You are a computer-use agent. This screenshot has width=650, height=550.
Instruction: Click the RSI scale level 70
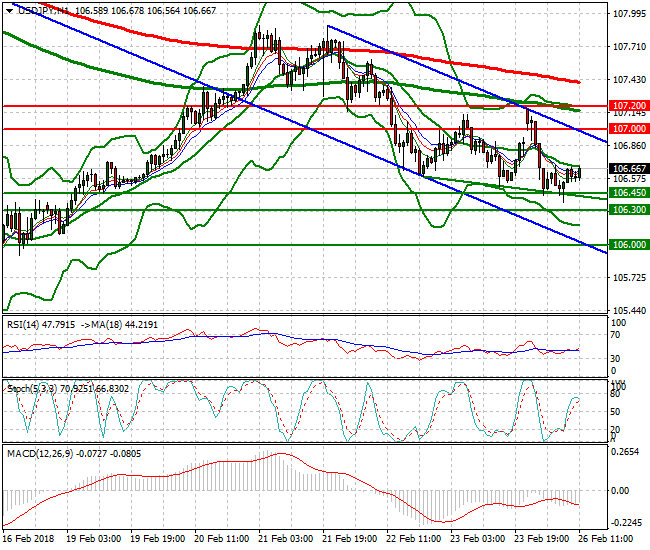tap(616, 334)
